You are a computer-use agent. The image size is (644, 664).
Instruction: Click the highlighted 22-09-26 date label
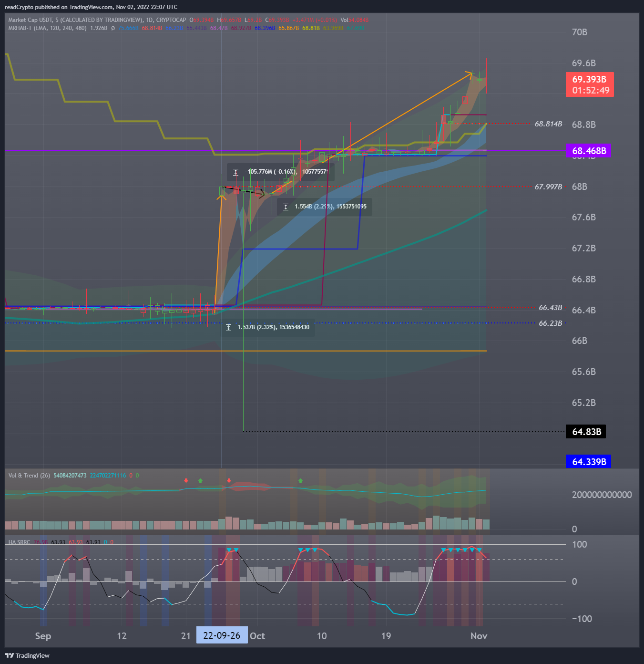click(x=222, y=635)
